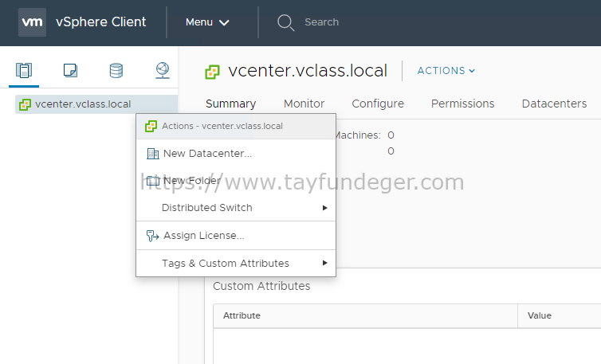The image size is (601, 364).
Task: Open the Menu dropdown
Action: [x=207, y=22]
